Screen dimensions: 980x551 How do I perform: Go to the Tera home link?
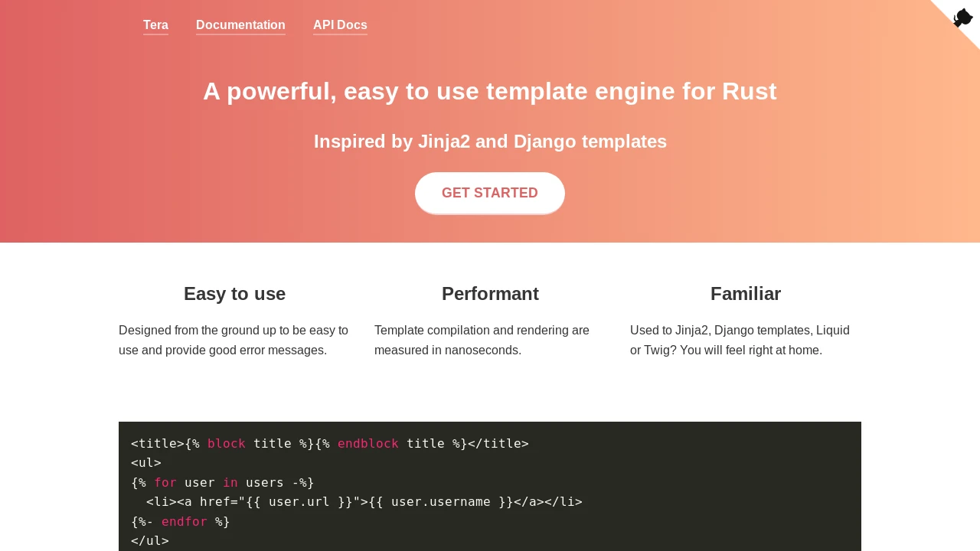[x=155, y=25]
